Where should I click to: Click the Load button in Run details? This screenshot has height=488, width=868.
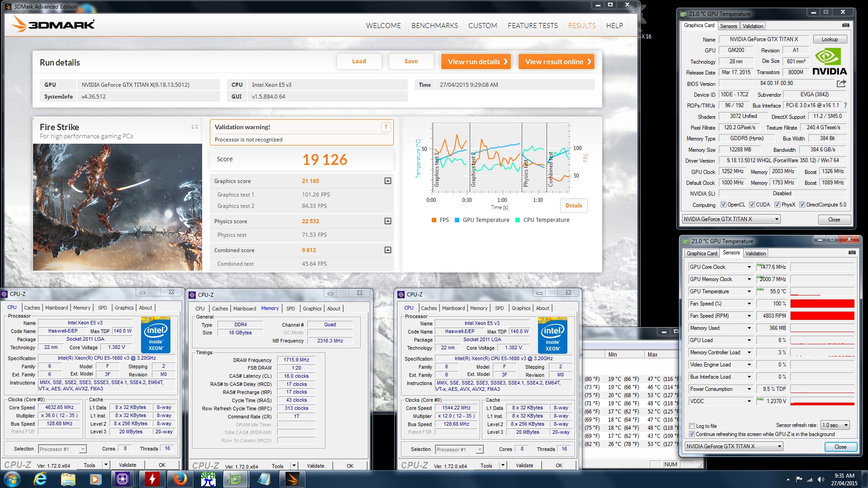359,61
